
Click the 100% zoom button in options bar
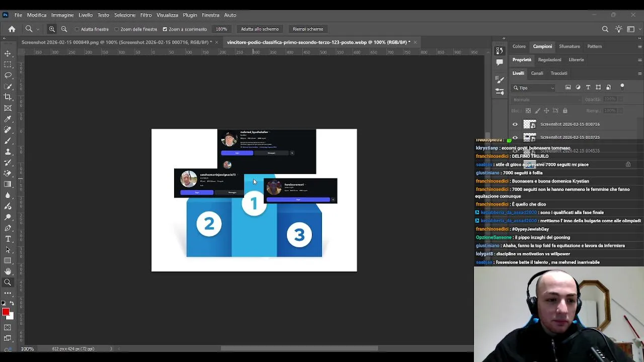click(221, 29)
